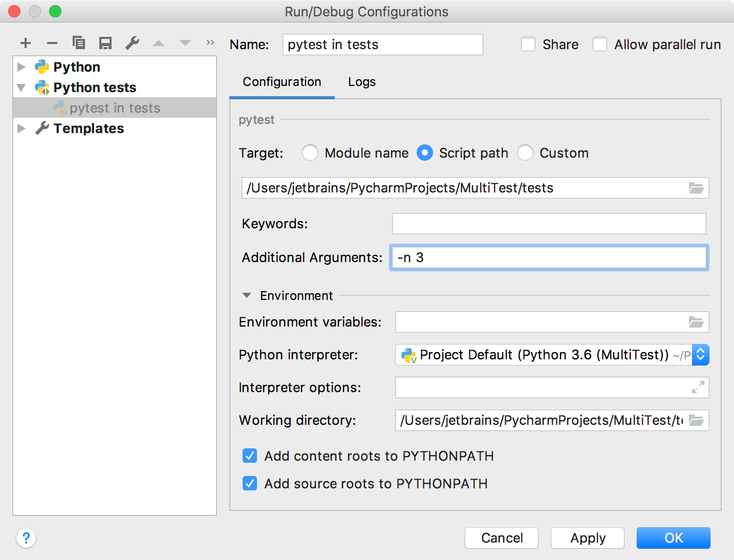Edit the Keywords field

(548, 224)
